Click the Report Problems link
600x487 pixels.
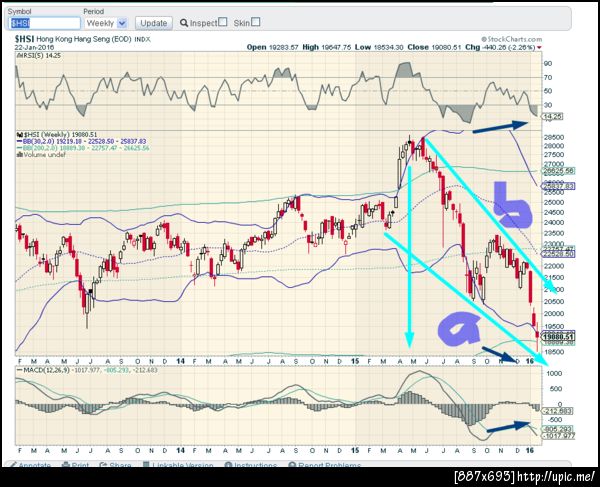pyautogui.click(x=324, y=465)
